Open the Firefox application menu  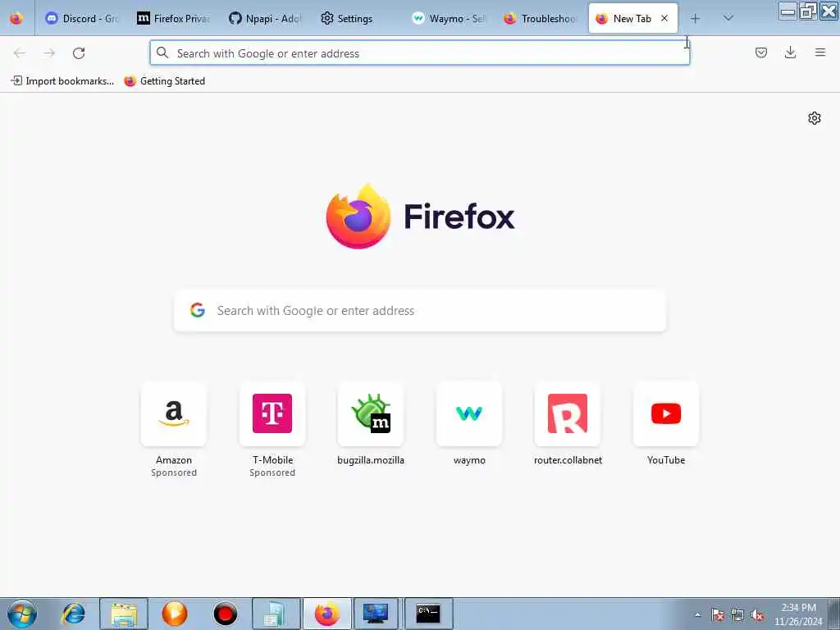(820, 52)
